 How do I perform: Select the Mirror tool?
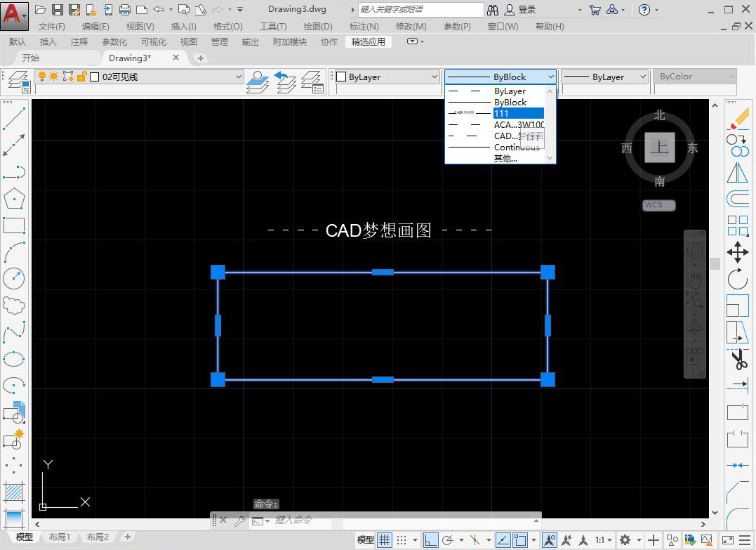coord(737,172)
